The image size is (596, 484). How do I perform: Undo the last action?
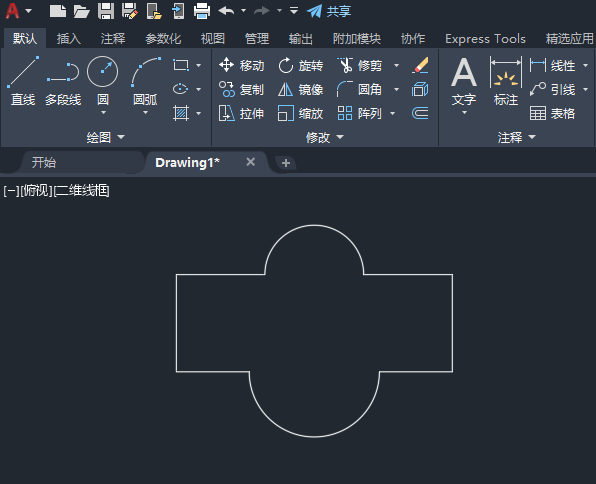[227, 11]
